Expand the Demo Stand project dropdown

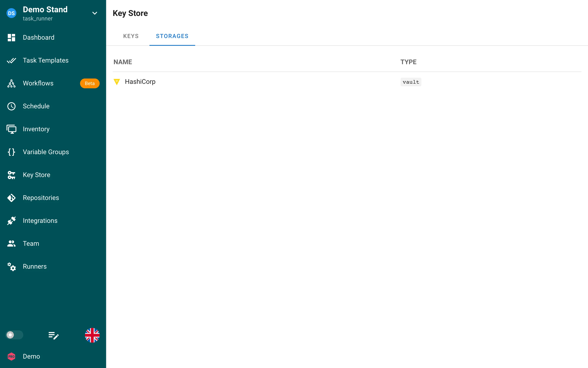[x=95, y=13]
